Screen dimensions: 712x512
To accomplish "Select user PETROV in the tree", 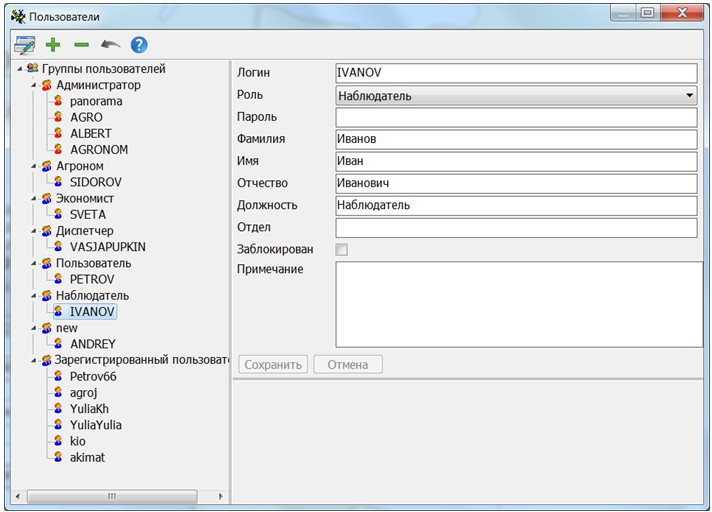I will (92, 279).
